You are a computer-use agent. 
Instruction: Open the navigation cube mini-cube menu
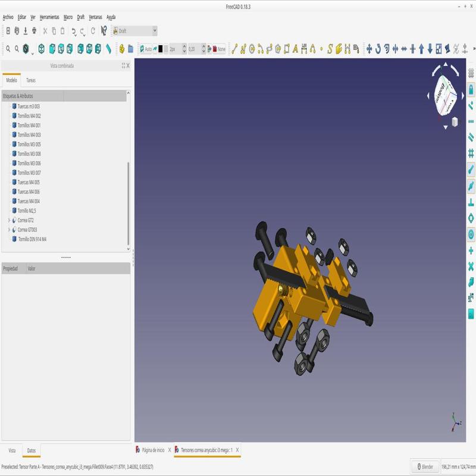click(455, 122)
